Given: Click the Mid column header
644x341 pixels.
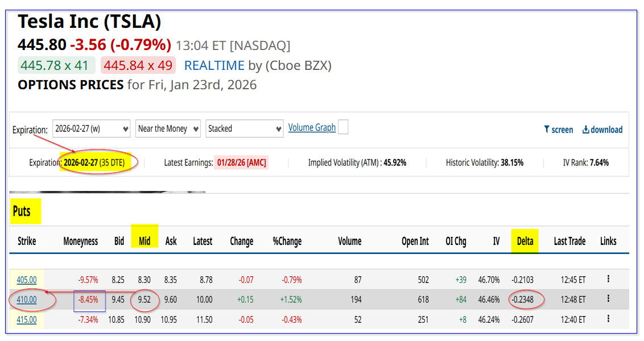Looking at the screenshot, I should click(145, 241).
